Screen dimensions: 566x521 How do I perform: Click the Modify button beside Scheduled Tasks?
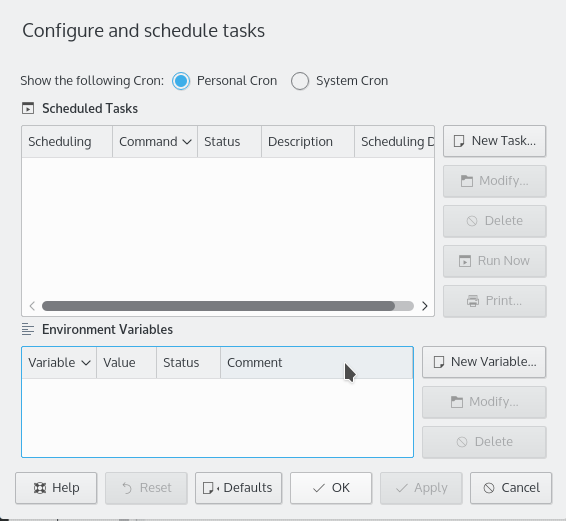(495, 181)
